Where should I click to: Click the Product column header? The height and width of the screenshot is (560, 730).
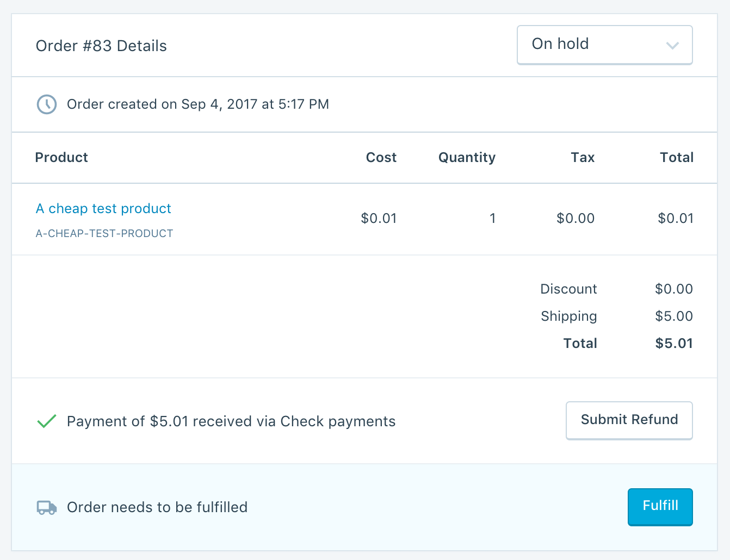(61, 158)
